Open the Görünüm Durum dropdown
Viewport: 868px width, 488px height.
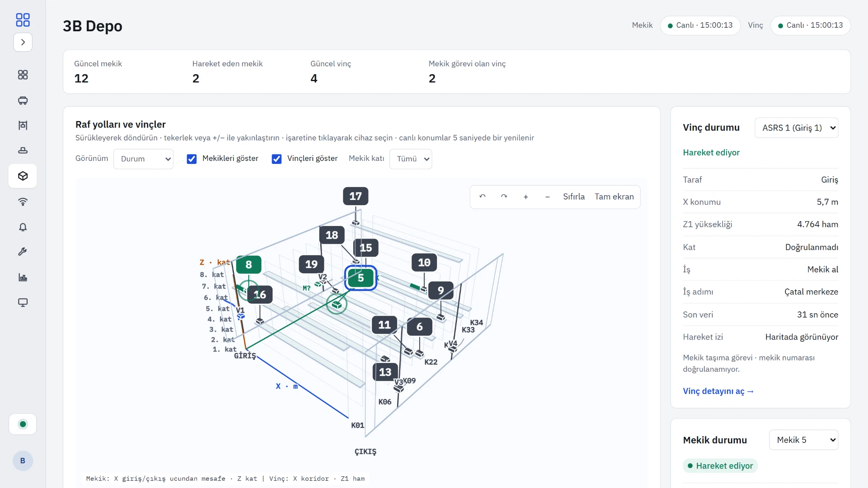(x=143, y=159)
